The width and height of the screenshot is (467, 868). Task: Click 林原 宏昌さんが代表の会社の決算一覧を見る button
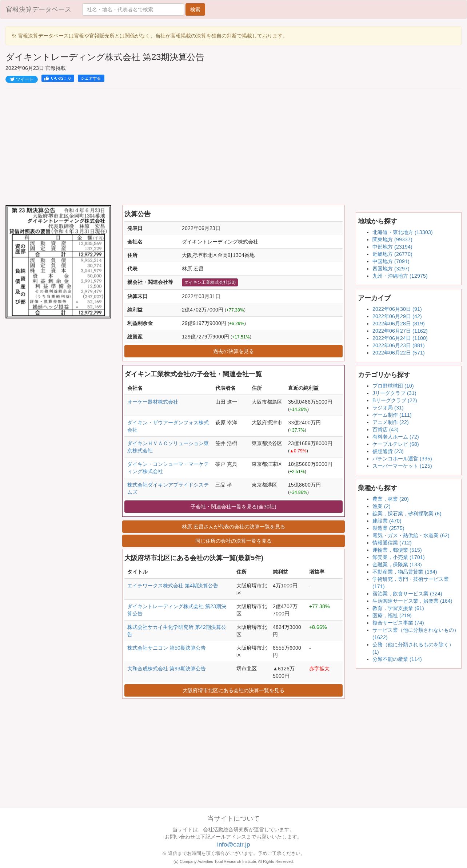[x=233, y=527]
